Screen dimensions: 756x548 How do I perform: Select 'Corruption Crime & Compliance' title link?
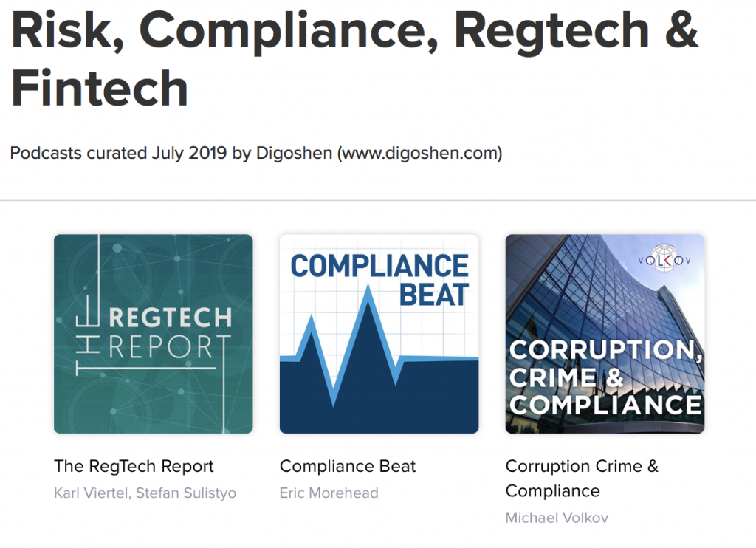point(582,478)
